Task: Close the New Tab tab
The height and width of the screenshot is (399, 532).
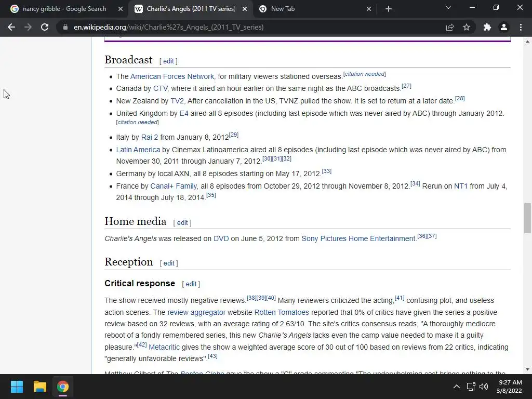Action: tap(369, 9)
